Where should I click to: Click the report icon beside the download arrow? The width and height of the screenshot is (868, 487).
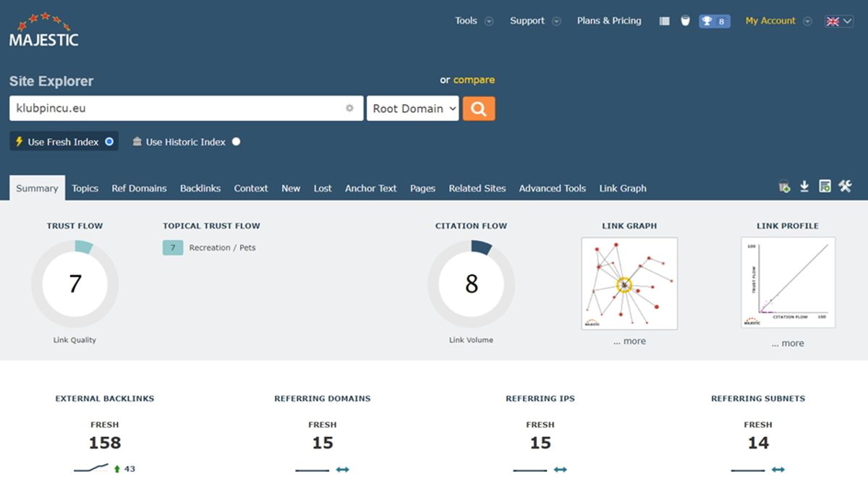[x=825, y=187]
